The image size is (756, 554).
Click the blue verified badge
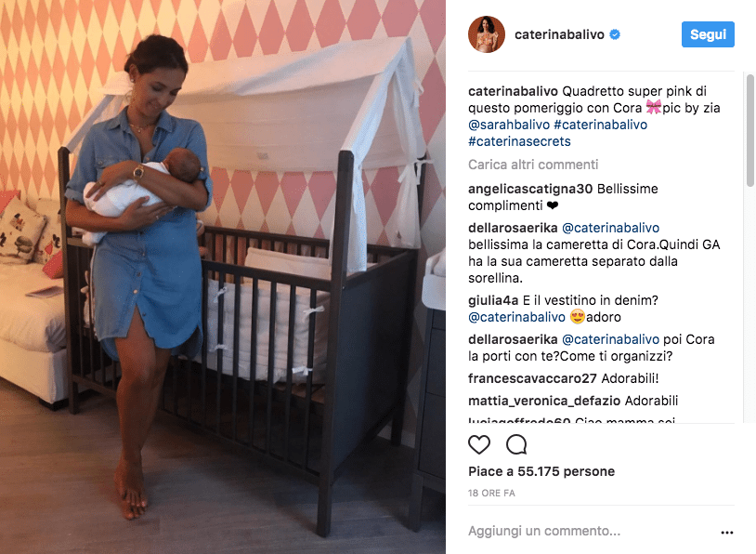[x=615, y=34]
